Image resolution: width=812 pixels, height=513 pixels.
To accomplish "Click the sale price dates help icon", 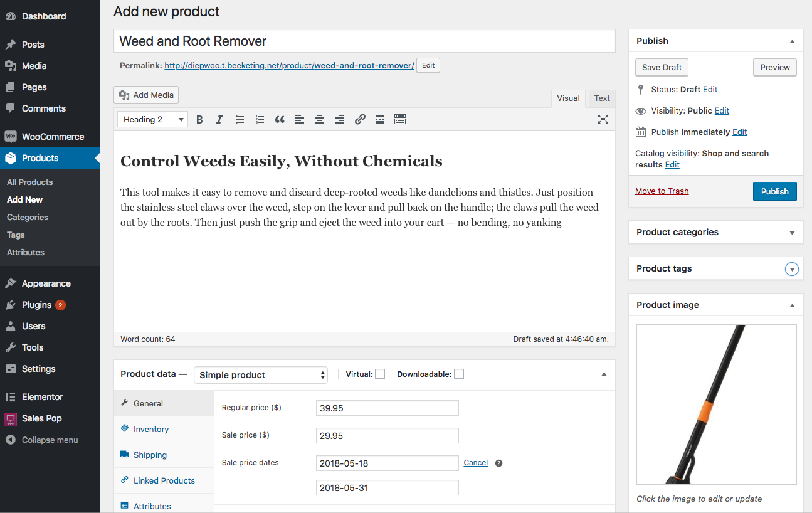I will tap(499, 463).
